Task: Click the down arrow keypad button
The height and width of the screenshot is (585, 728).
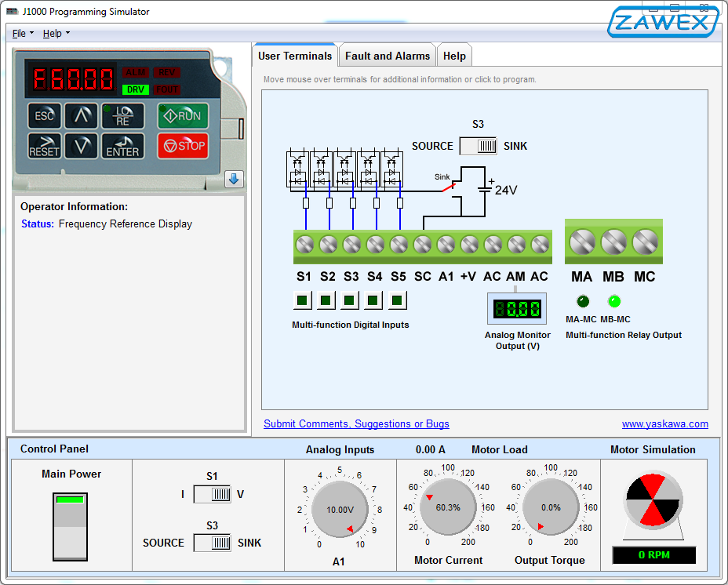Action: [x=82, y=146]
